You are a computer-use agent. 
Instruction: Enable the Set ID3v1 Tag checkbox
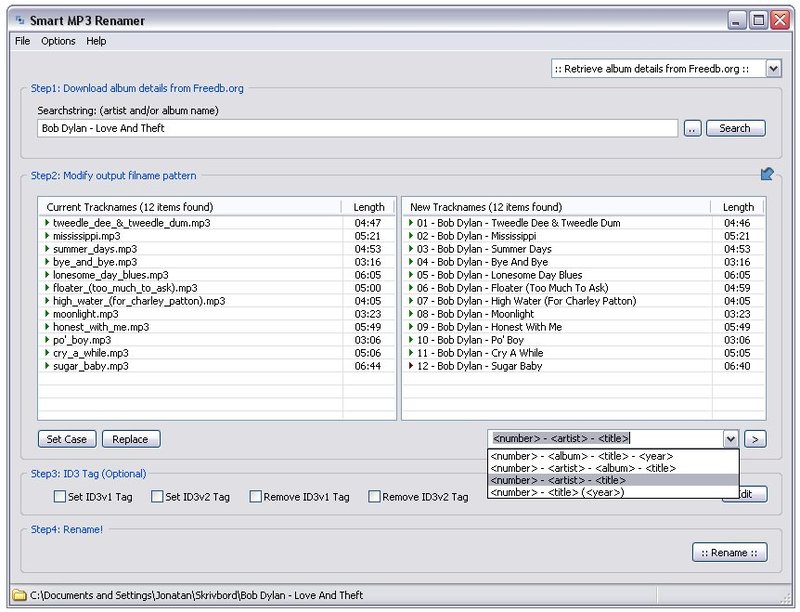(60, 496)
